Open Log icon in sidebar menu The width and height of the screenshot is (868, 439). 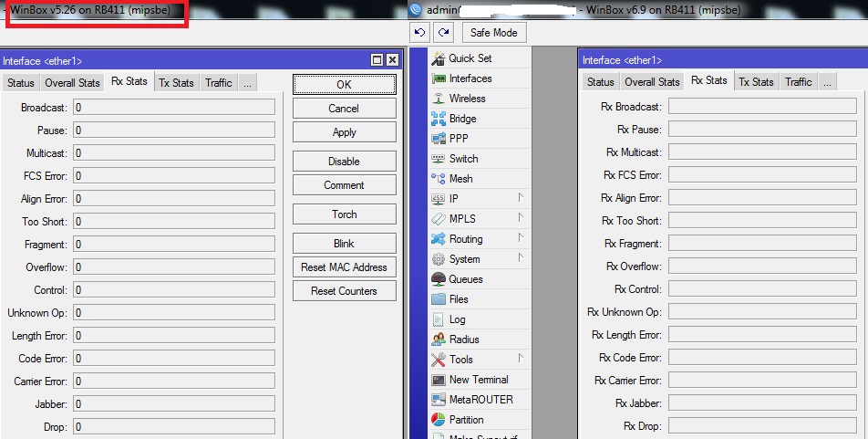coord(439,319)
